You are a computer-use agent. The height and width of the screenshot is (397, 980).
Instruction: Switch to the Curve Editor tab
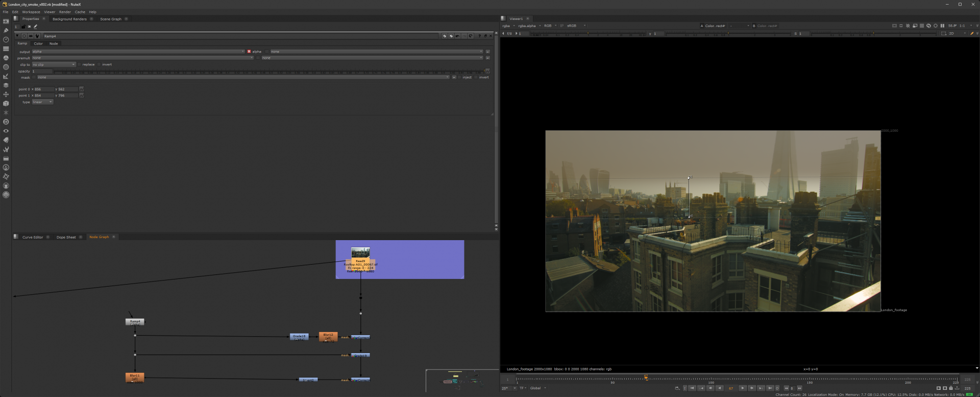click(33, 237)
